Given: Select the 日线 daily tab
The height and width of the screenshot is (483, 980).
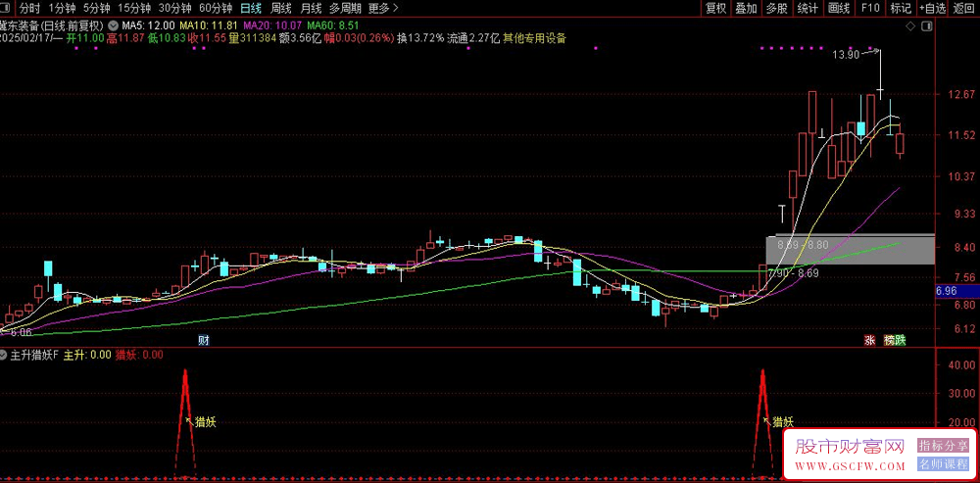Looking at the screenshot, I should click(x=251, y=8).
